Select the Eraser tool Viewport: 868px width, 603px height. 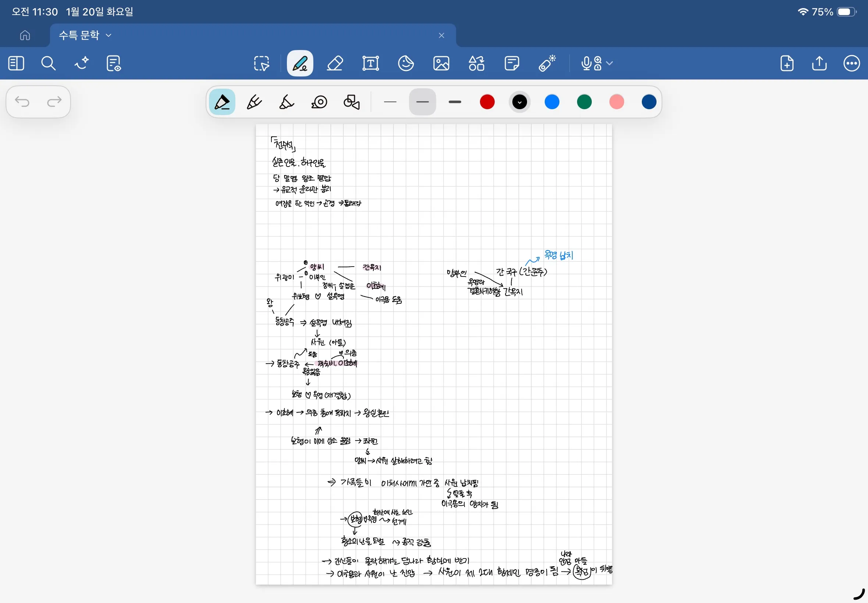(x=335, y=64)
